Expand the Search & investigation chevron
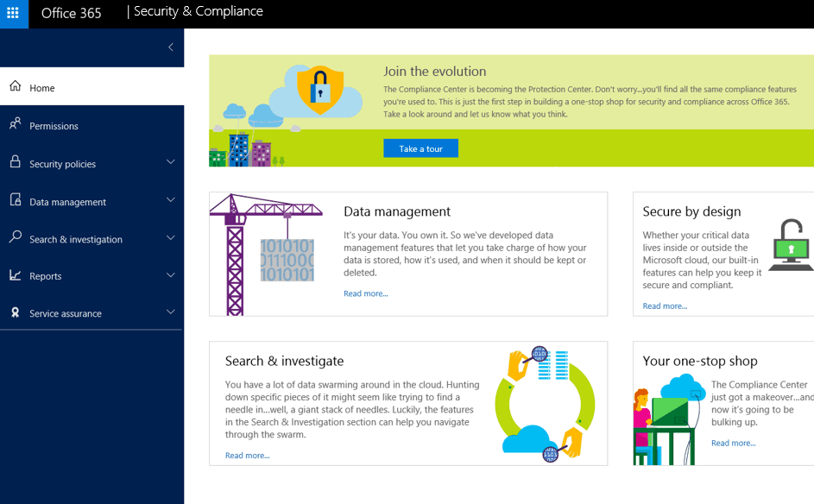The image size is (814, 504). 170,237
